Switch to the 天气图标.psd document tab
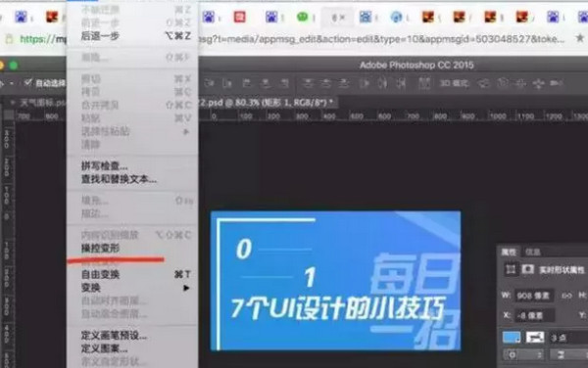588x368 pixels. point(39,103)
